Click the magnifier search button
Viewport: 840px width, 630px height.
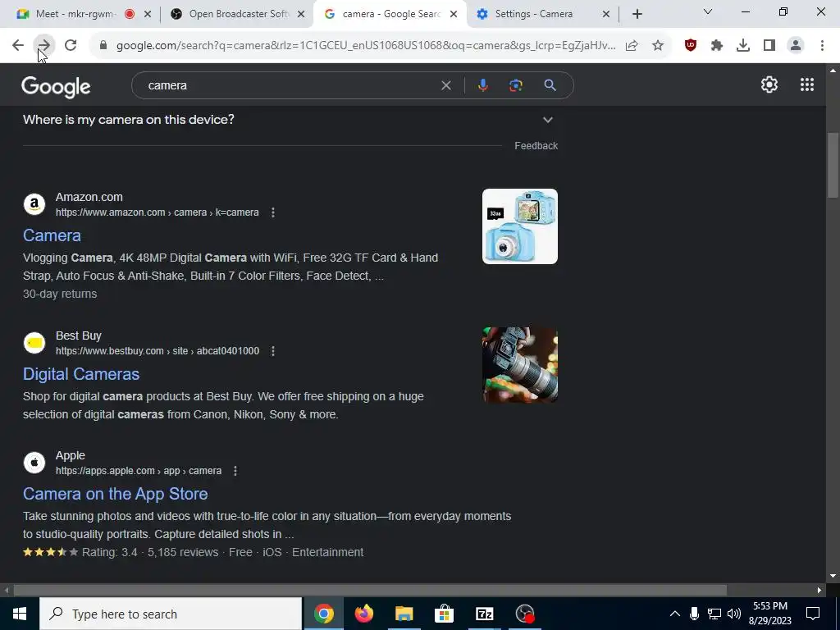click(x=550, y=85)
